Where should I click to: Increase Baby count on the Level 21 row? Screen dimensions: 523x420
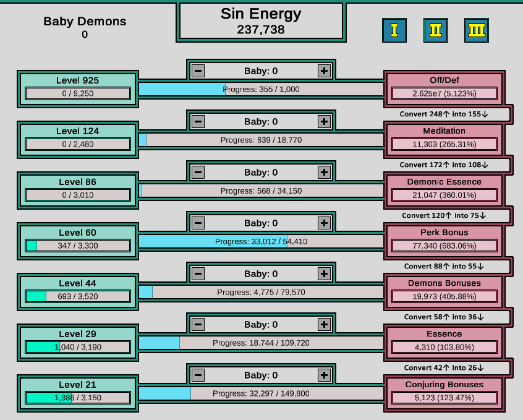pyautogui.click(x=324, y=374)
